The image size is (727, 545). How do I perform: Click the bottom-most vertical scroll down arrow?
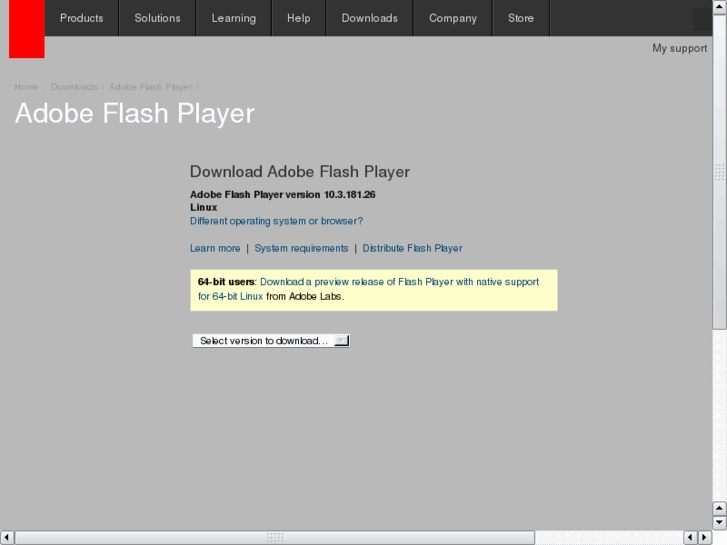pos(720,523)
